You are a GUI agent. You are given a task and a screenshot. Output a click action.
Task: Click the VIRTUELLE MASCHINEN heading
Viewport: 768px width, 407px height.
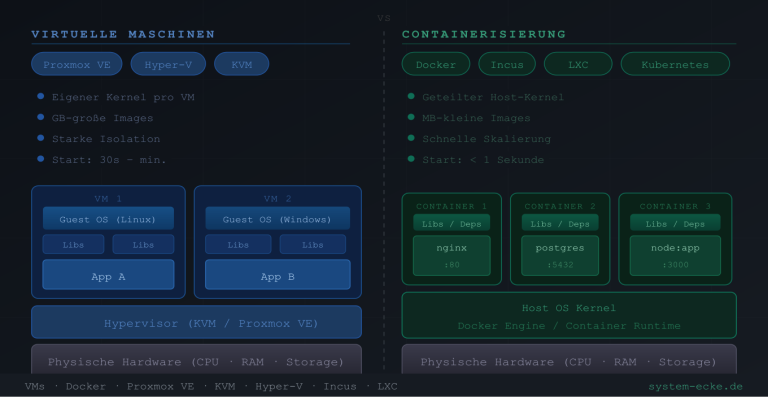pos(123,34)
